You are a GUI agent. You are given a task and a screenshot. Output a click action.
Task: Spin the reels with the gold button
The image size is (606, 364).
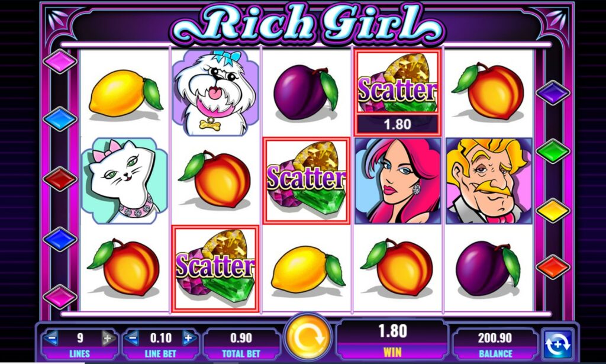pos(308,337)
